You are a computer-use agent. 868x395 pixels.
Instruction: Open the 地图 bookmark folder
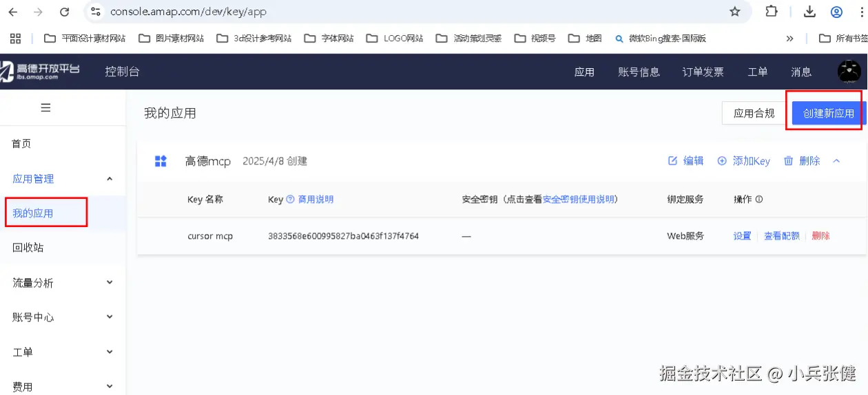point(585,39)
